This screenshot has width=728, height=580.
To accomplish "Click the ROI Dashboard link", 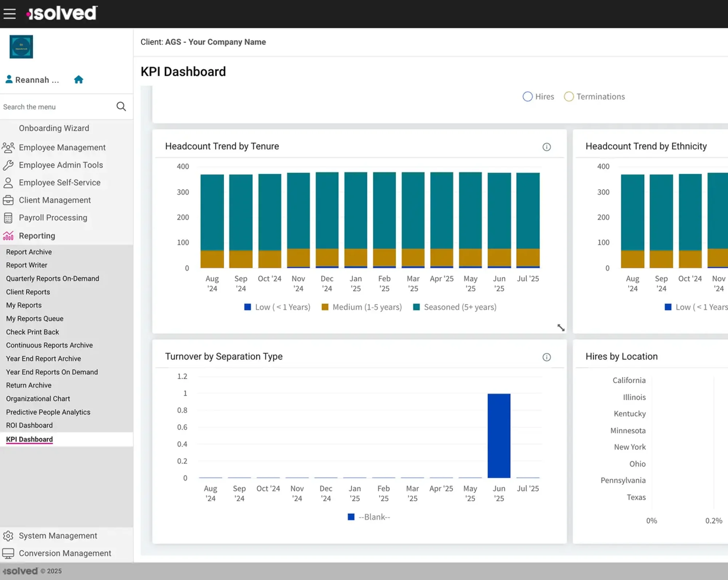I will [29, 425].
